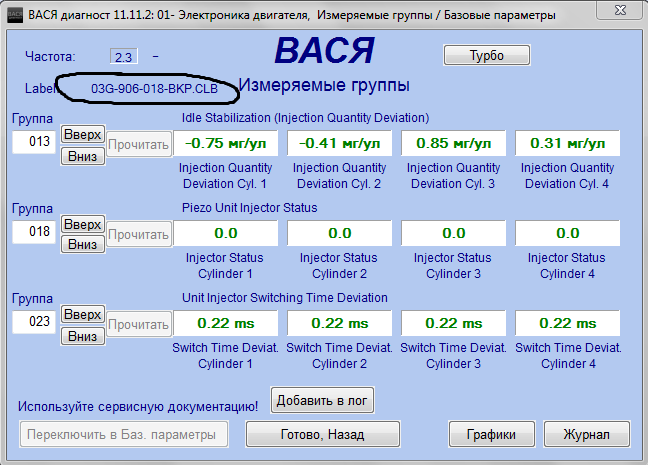This screenshot has width=648, height=465.
Task: Click the frequency value 2.3 field
Action: (124, 57)
